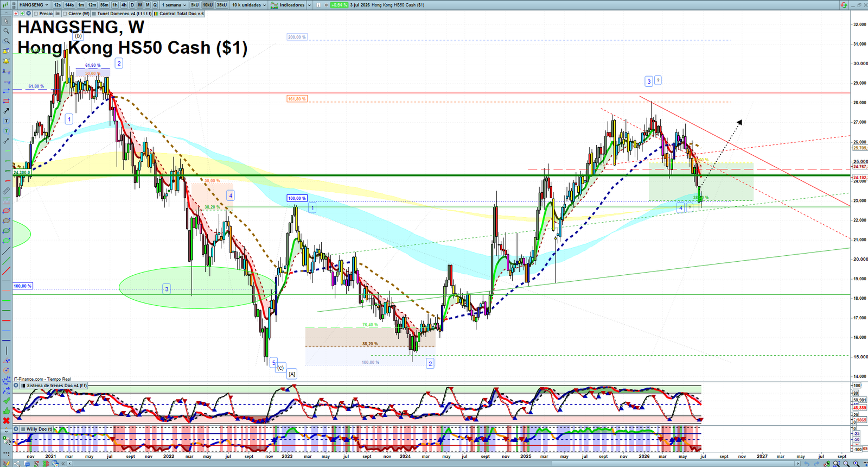Select the ruler measuring tool

7,191
